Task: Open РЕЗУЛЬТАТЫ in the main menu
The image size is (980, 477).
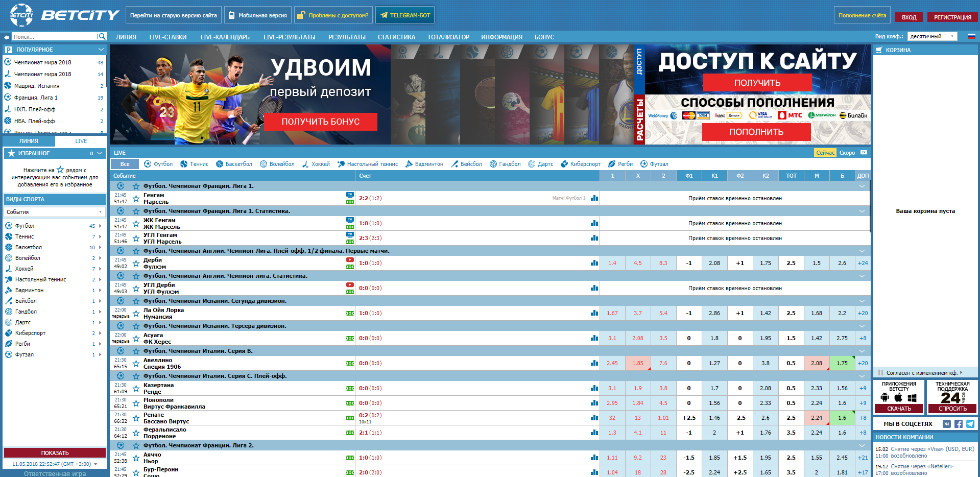Action: click(347, 37)
